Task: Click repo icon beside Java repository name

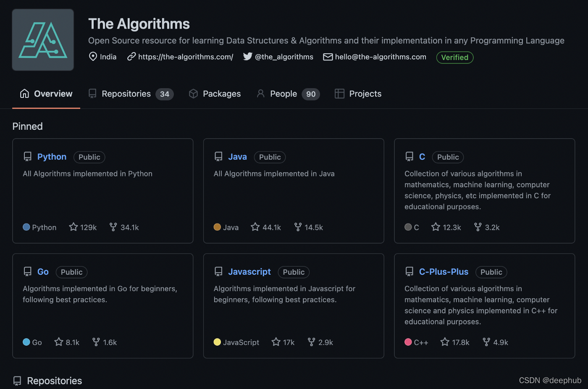Action: [x=218, y=157]
